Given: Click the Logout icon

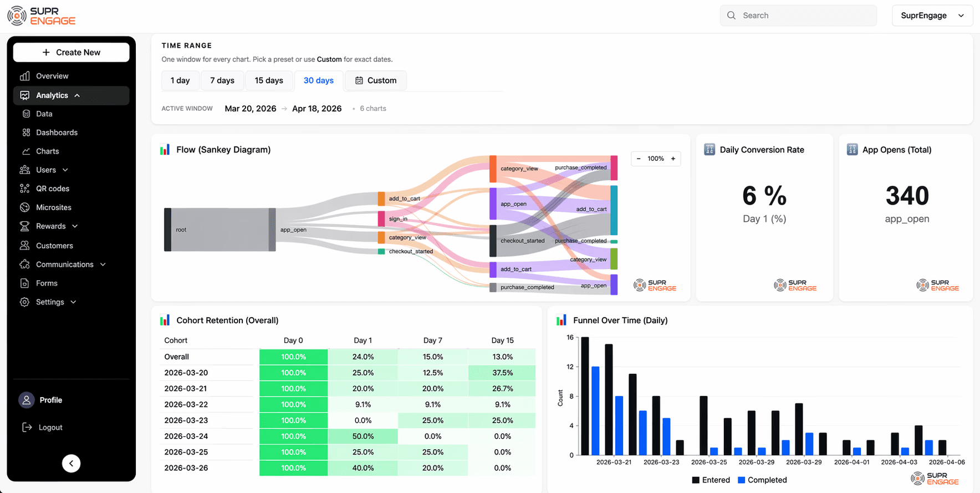Looking at the screenshot, I should (27, 427).
